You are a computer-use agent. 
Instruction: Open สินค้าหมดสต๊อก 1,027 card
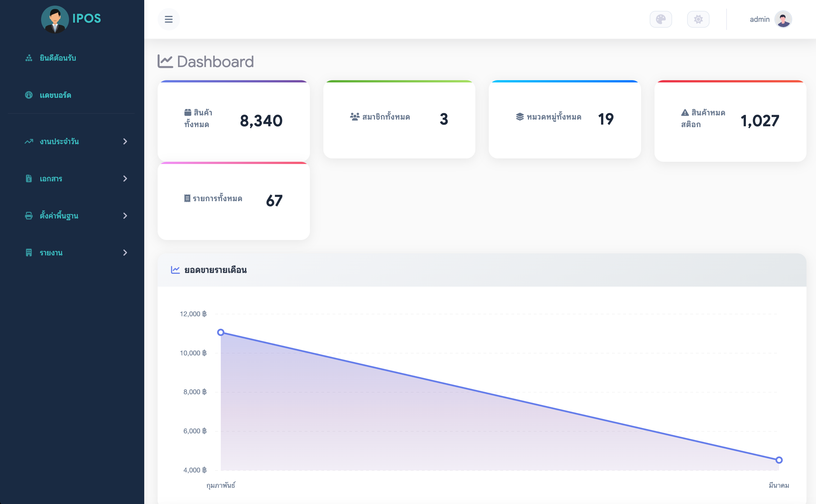(x=730, y=121)
